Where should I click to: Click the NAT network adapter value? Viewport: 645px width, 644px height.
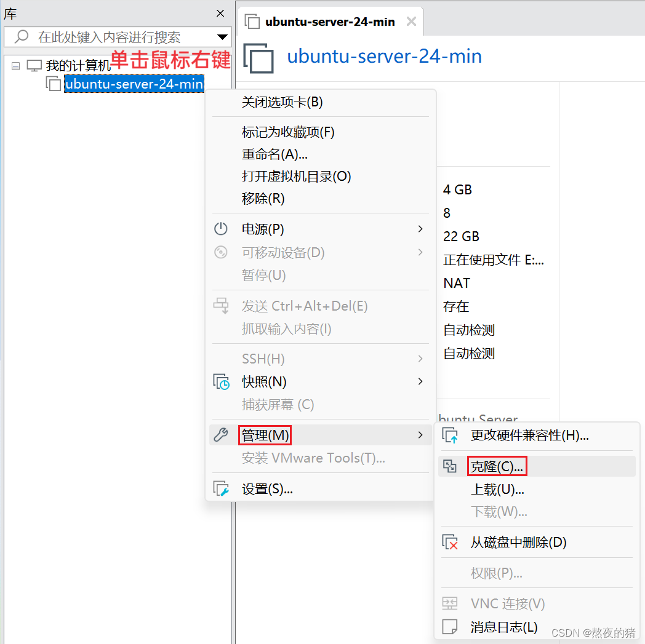(x=457, y=283)
